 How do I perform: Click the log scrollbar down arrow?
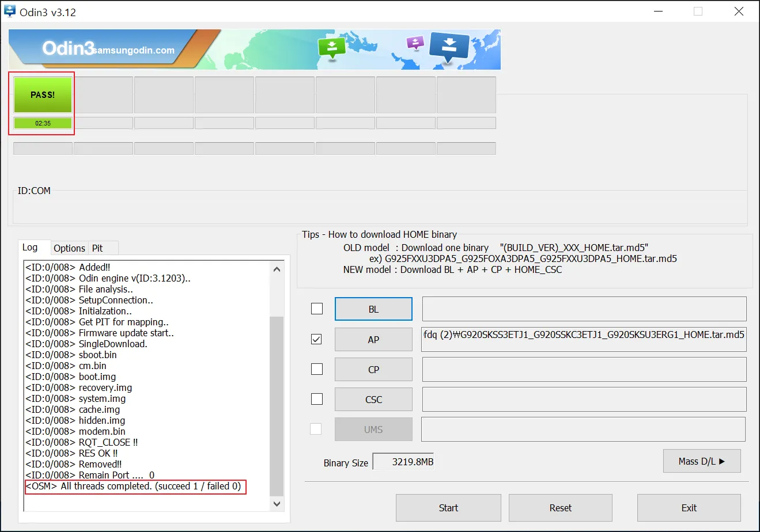tap(277, 504)
